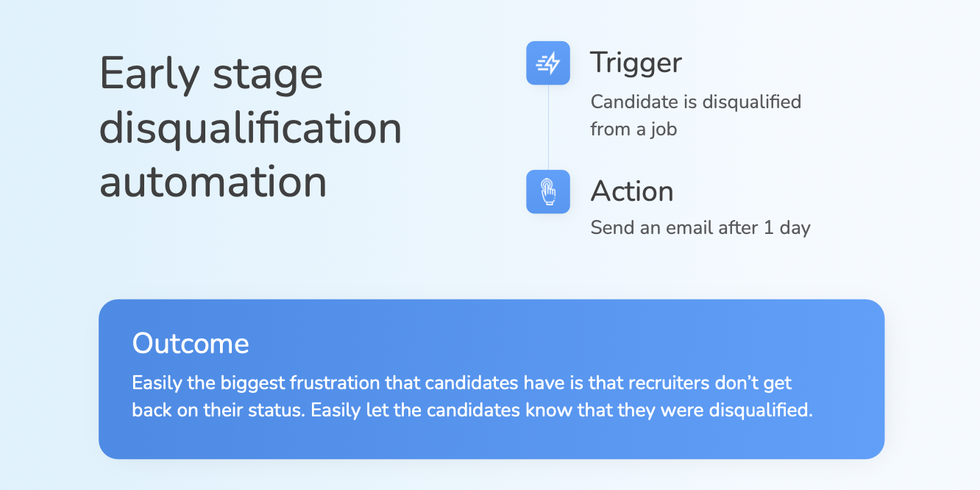Screen dimensions: 980x490
Task: Click the connector line between Trigger and Action
Action: (x=548, y=127)
